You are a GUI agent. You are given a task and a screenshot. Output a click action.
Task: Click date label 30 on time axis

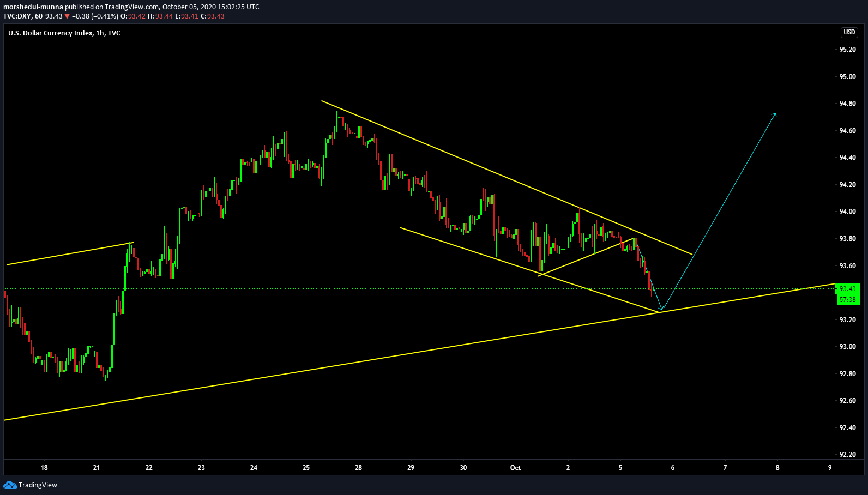tap(463, 468)
